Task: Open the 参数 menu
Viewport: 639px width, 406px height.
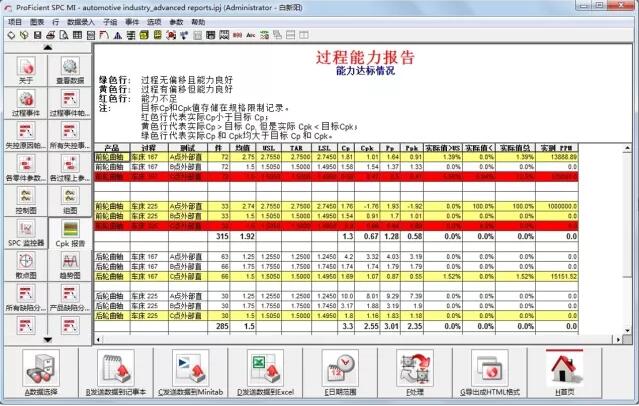Action: coord(176,22)
